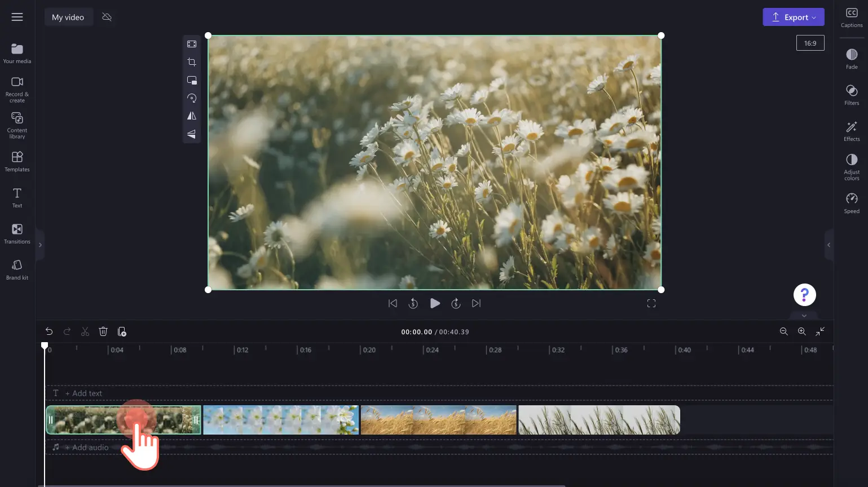The height and width of the screenshot is (487, 868).
Task: Open the Effects panel
Action: pyautogui.click(x=852, y=131)
